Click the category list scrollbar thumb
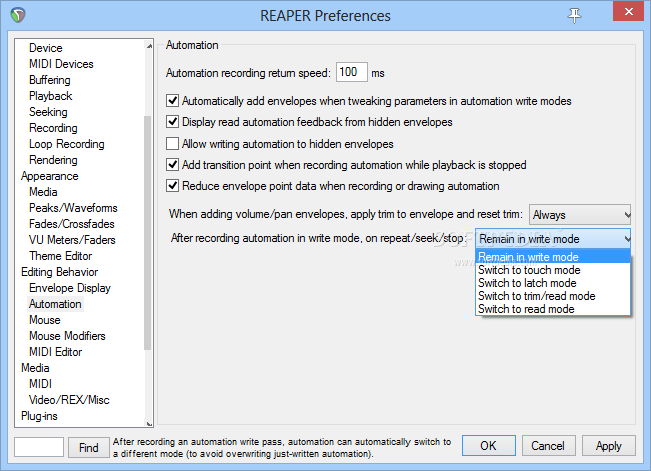This screenshot has width=651, height=471. [147, 233]
